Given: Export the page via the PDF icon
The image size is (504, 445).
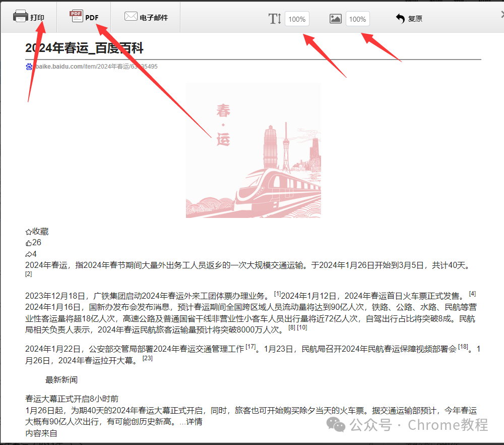Looking at the screenshot, I should [76, 16].
